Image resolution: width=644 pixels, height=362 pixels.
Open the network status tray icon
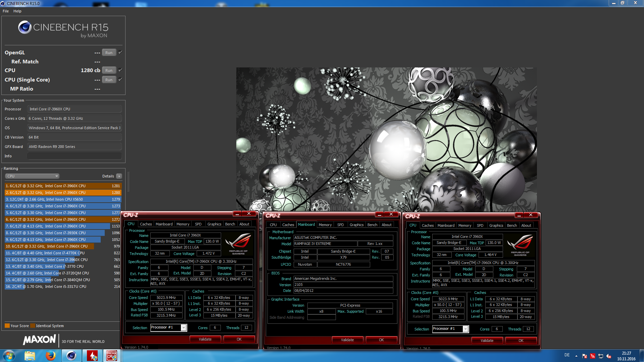pos(601,356)
